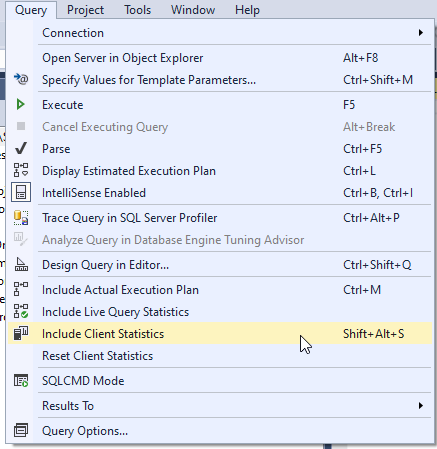Toggle Include Actual Execution Plan

[x=220, y=290]
